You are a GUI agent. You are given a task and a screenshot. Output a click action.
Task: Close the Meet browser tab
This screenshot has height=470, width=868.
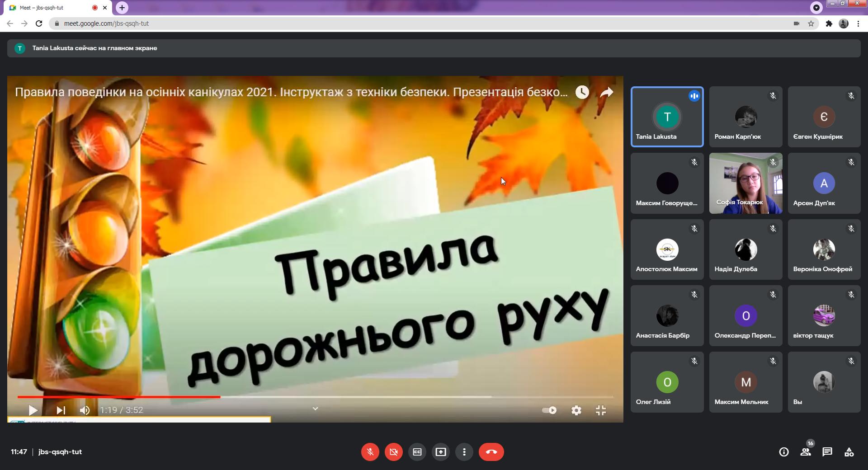pyautogui.click(x=105, y=8)
